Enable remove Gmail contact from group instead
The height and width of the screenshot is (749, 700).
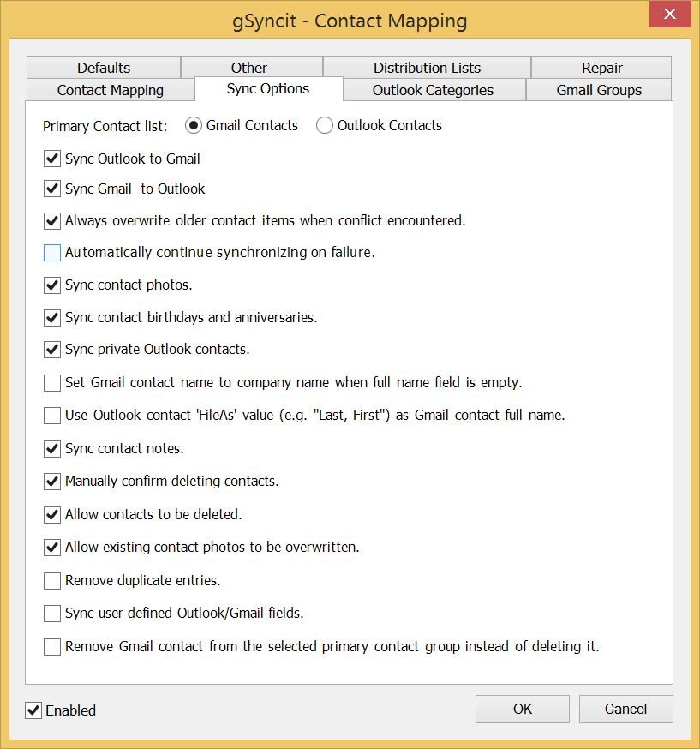52,647
